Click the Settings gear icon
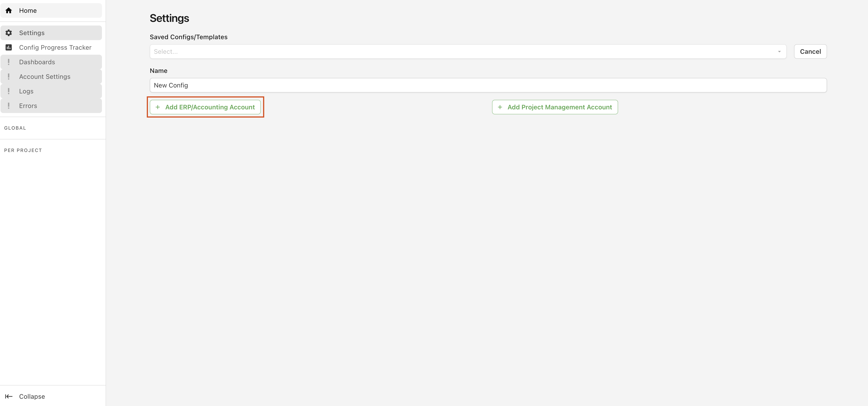This screenshot has width=868, height=406. point(9,33)
